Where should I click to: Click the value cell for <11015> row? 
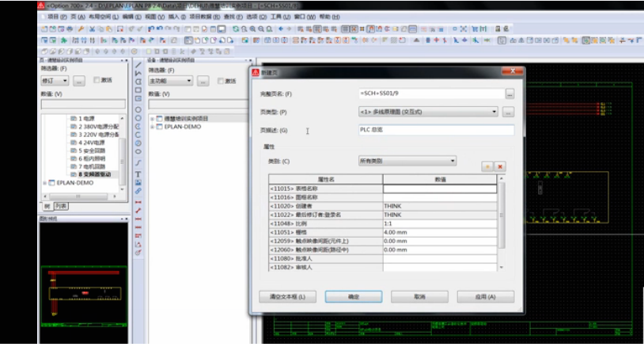(440, 189)
